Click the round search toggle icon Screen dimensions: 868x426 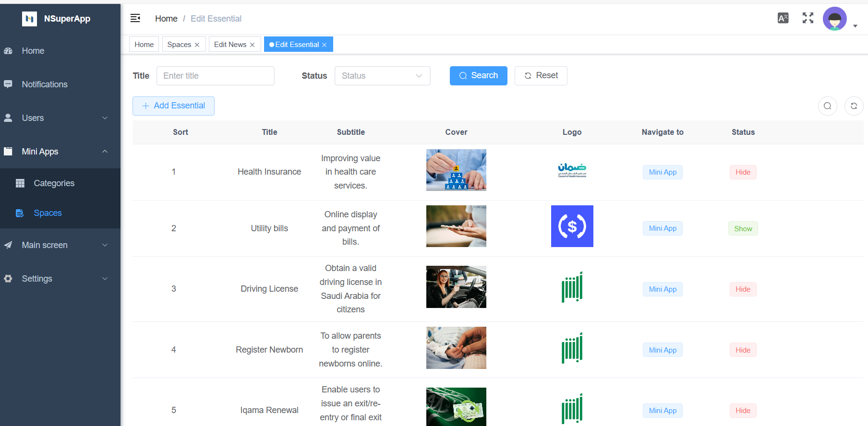[x=827, y=106]
